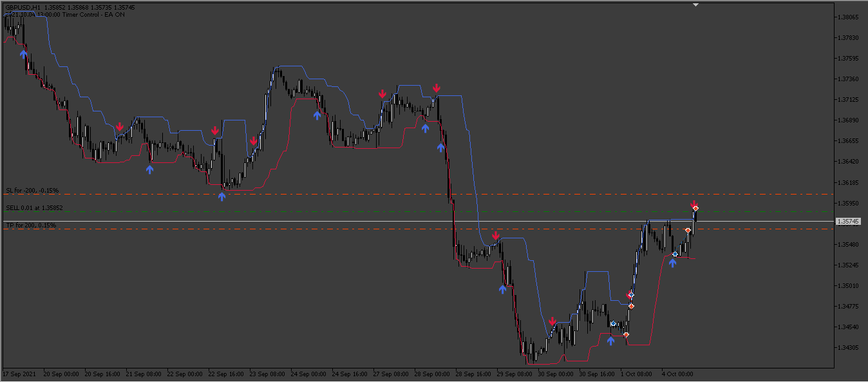
Task: Select the blue up arrow near 17 Sep candles
Action: [x=24, y=54]
